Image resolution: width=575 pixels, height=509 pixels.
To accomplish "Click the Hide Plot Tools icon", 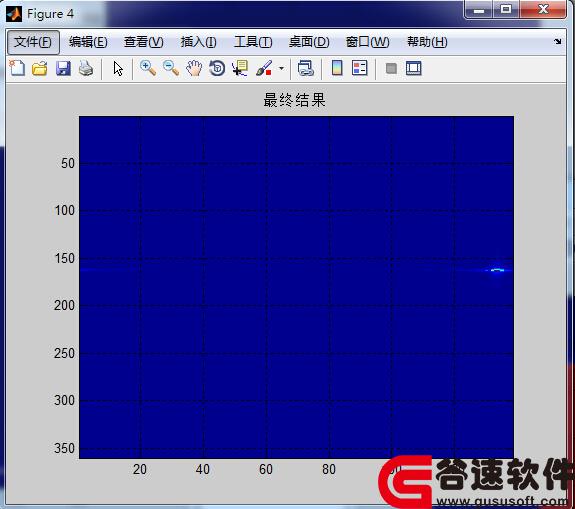I will tap(391, 69).
